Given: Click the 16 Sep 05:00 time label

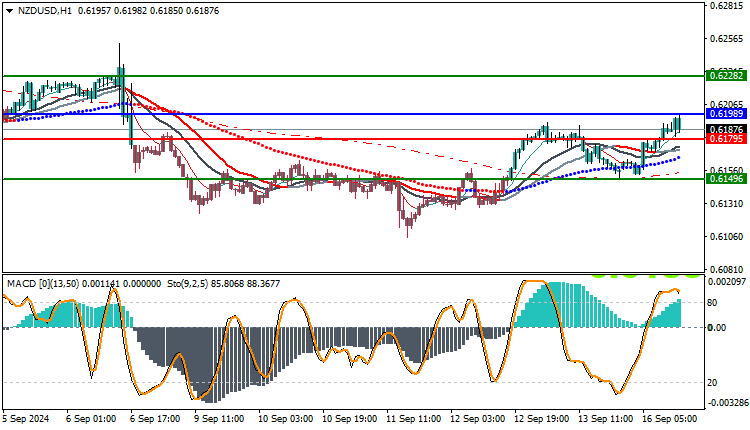Looking at the screenshot, I should point(670,419).
